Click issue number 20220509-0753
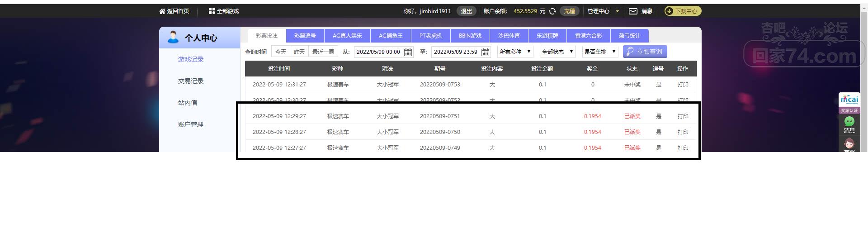Image resolution: width=868 pixels, height=248 pixels. click(x=440, y=85)
